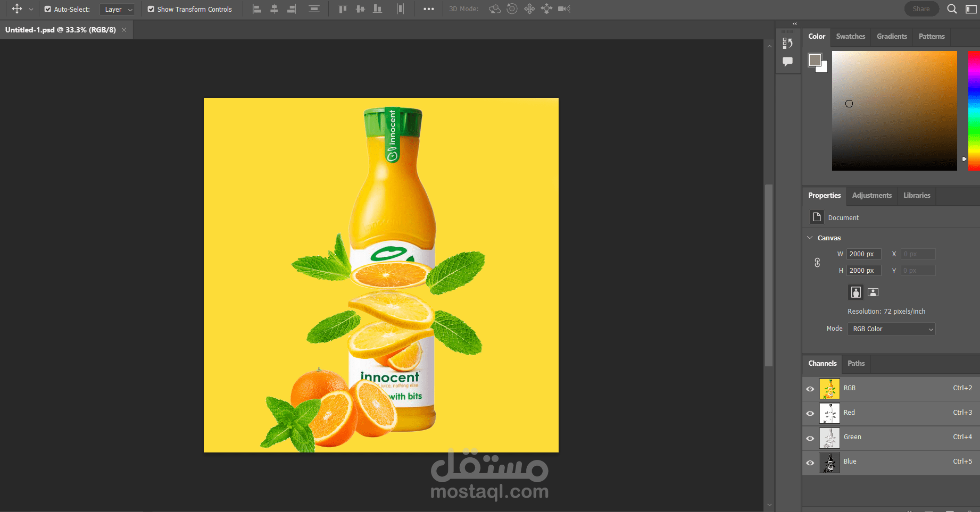Expand the collapsed panel dock arrows
Image resolution: width=980 pixels, height=512 pixels.
click(795, 23)
